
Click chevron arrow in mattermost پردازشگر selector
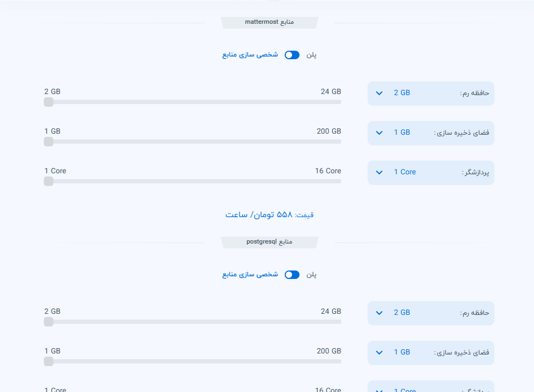(x=379, y=172)
